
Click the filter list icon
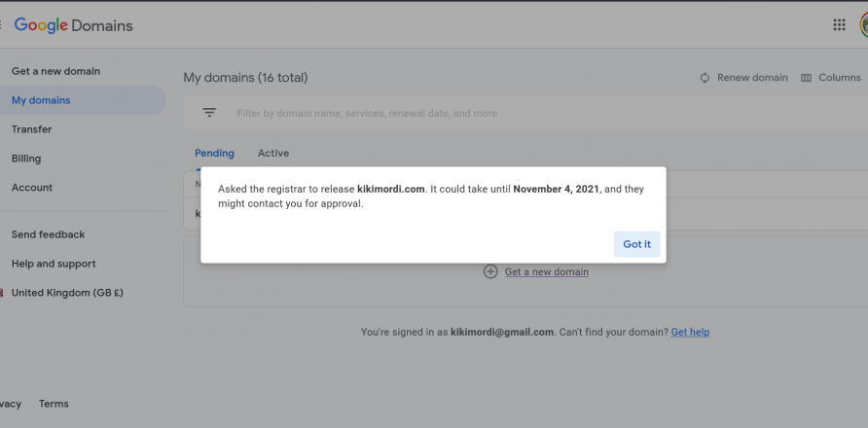209,113
